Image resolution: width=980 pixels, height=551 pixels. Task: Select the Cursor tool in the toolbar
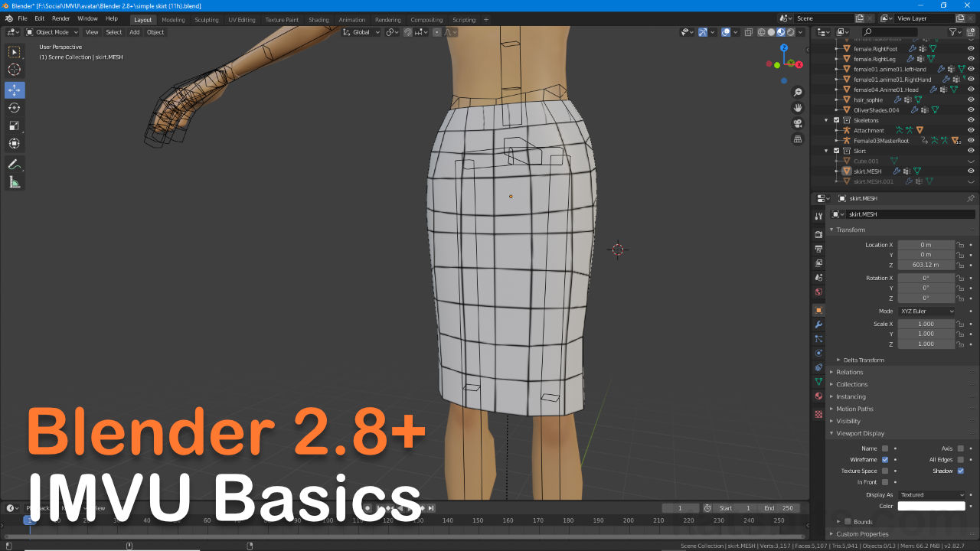pos(15,70)
